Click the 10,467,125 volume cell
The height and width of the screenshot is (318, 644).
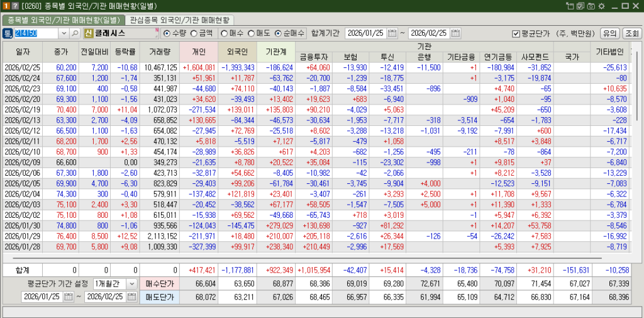tap(160, 67)
